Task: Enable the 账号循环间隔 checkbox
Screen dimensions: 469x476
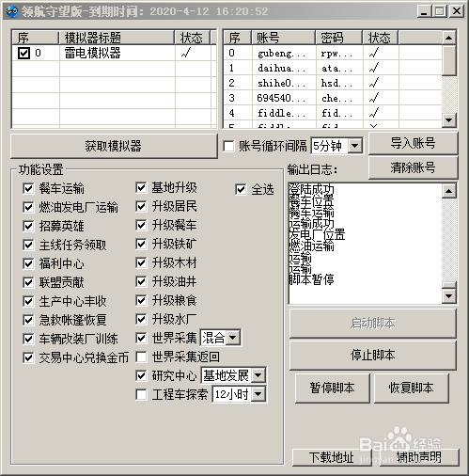Action: point(228,146)
